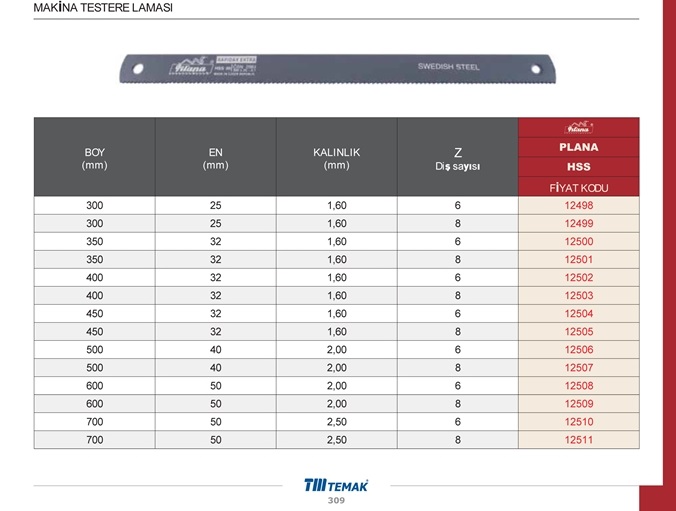Select the KALINLIK (mm) column header
This screenshot has width=676, height=511.
tap(336, 158)
